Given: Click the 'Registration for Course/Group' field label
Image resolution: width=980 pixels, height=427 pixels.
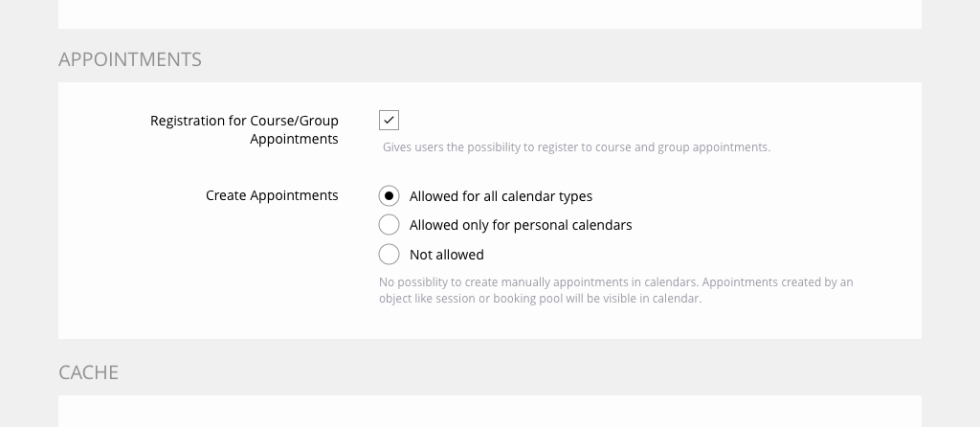Looking at the screenshot, I should pos(244,121).
